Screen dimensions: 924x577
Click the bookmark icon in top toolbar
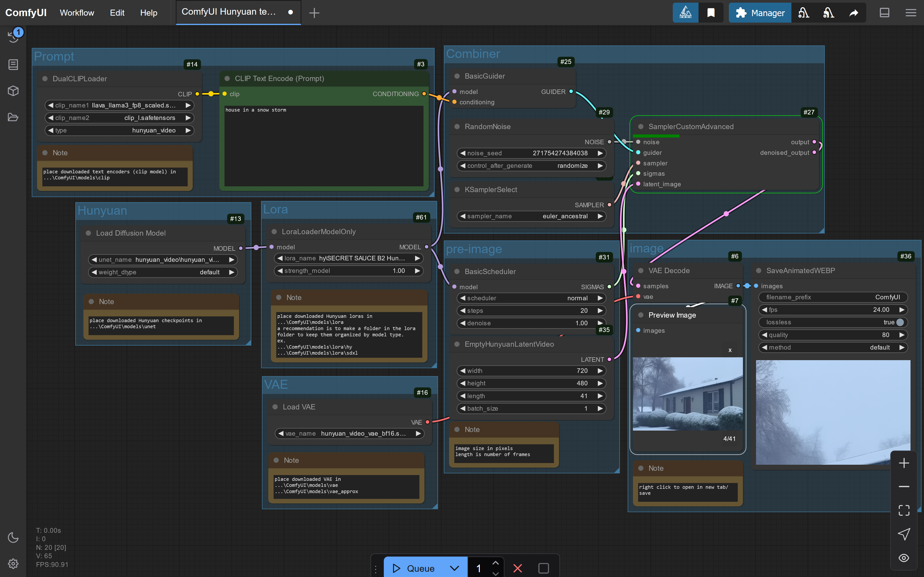click(711, 13)
